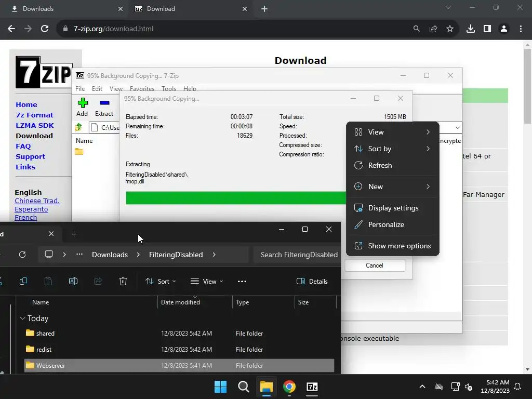532x399 pixels.
Task: Open the Chrome side panel icon
Action: pos(487,29)
